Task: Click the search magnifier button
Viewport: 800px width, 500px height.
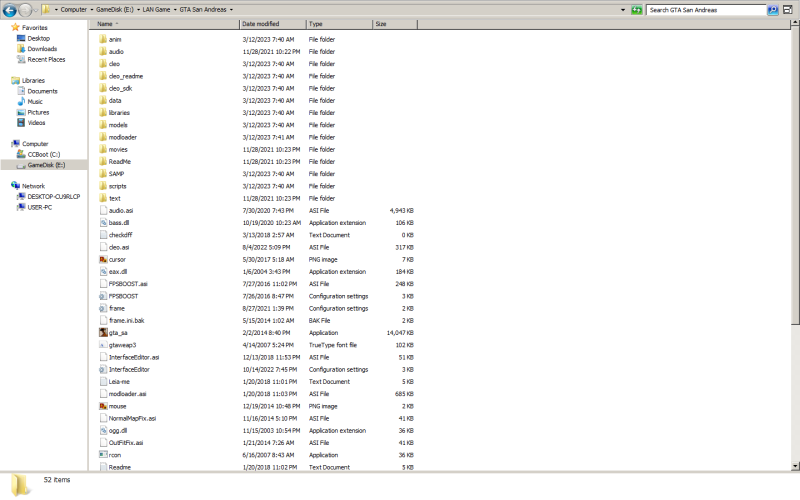Action: tap(773, 10)
